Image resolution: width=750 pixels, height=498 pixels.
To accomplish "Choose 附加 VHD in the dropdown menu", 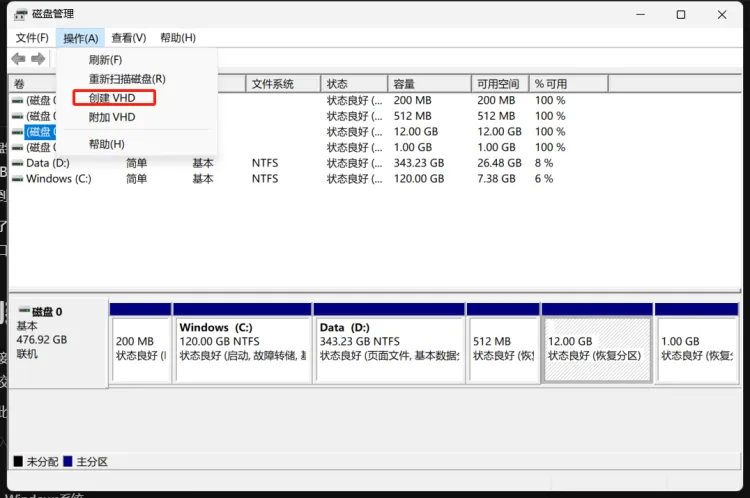I will click(x=112, y=117).
